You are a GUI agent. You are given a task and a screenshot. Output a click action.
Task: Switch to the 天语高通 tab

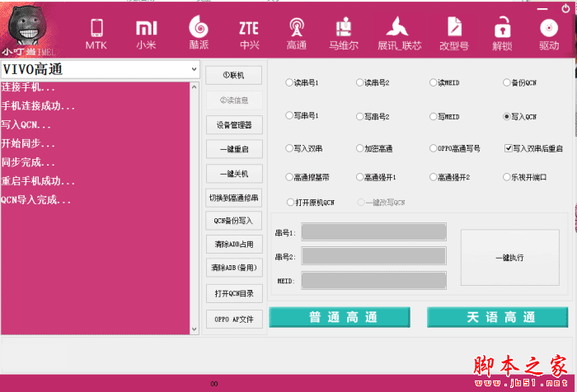[498, 317]
